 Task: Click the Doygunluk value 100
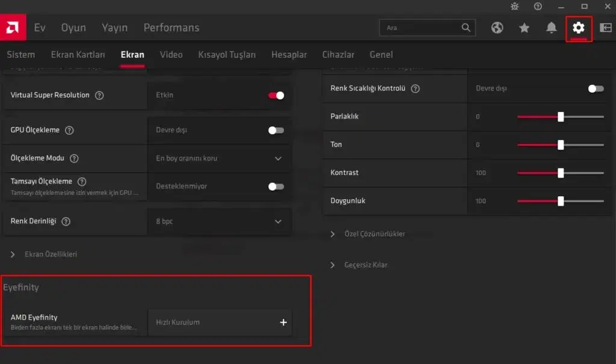(x=481, y=202)
